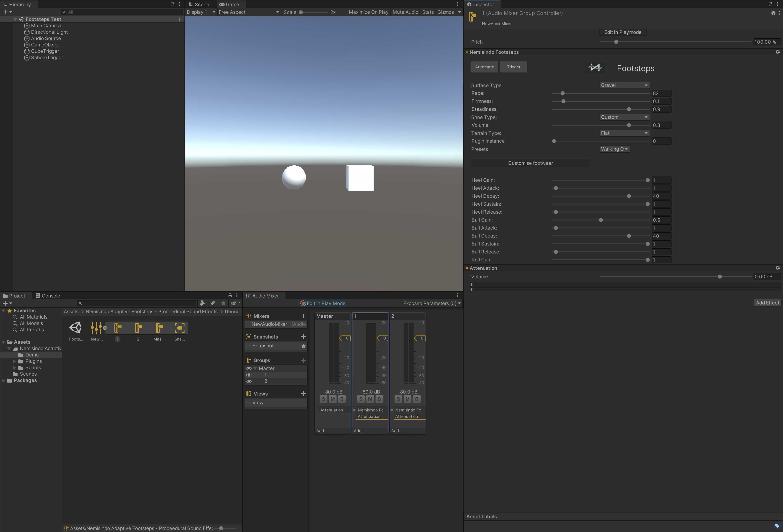Screen dimensions: 783x532
Task: Click the Snapshot start star icon
Action: click(304, 346)
